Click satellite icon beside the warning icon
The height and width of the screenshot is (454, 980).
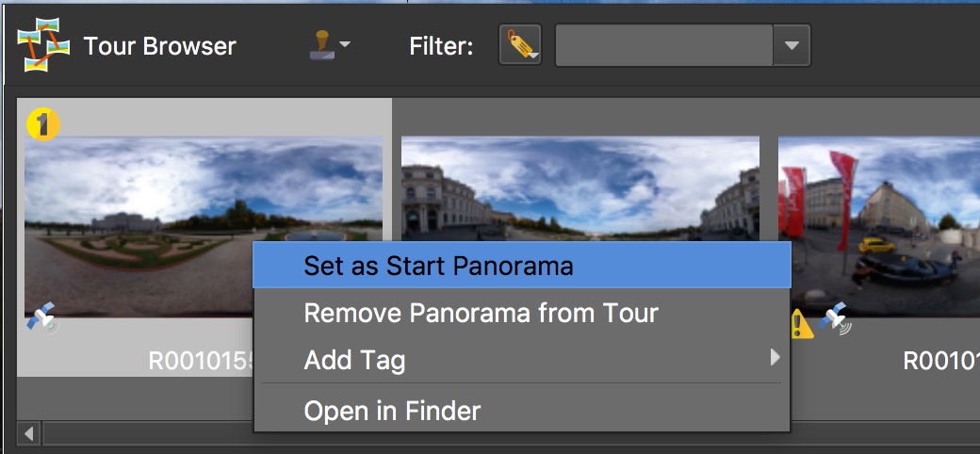point(834,321)
